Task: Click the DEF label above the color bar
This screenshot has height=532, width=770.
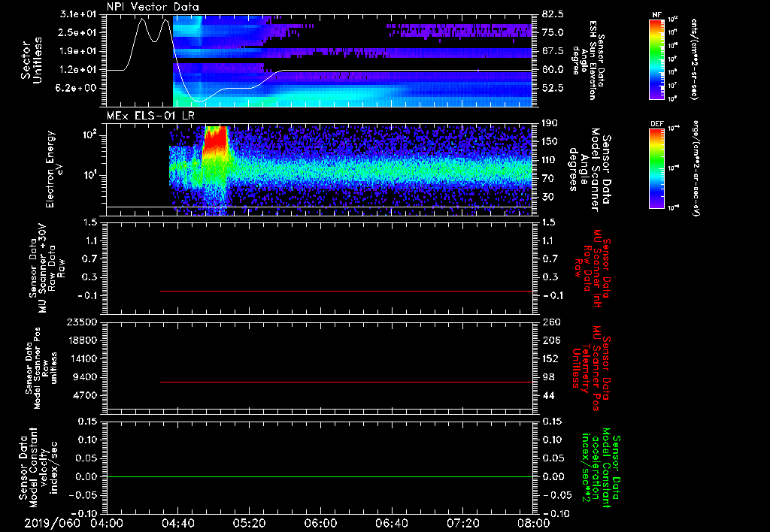Action: click(x=656, y=124)
